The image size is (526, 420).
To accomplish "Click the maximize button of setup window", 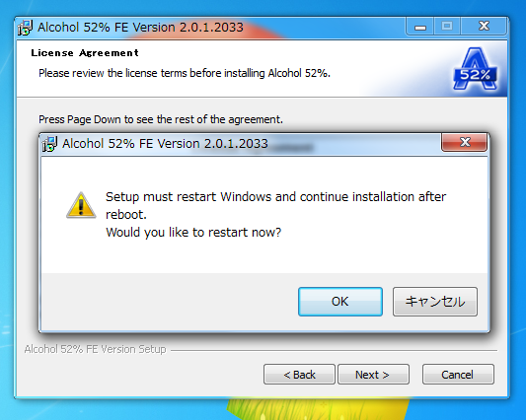I will click(447, 27).
